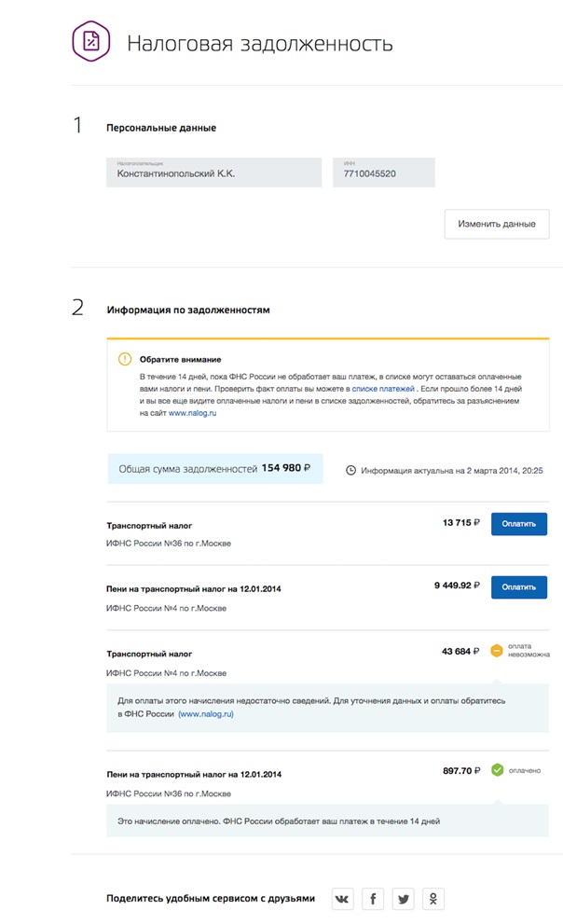Share via the Facebook icon
Viewport: 563px width, 924px height.
tap(373, 899)
